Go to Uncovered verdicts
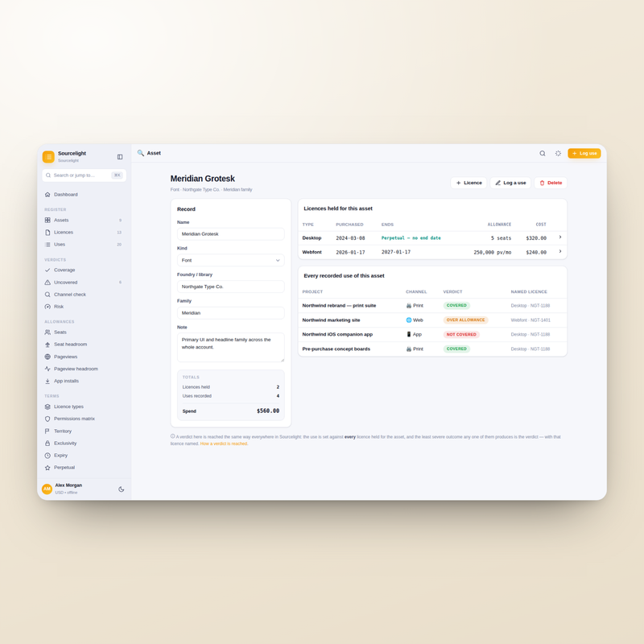 coord(85,283)
